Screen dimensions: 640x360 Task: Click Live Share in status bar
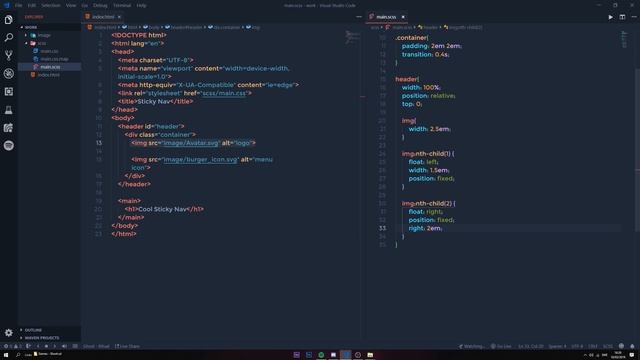tap(127, 346)
